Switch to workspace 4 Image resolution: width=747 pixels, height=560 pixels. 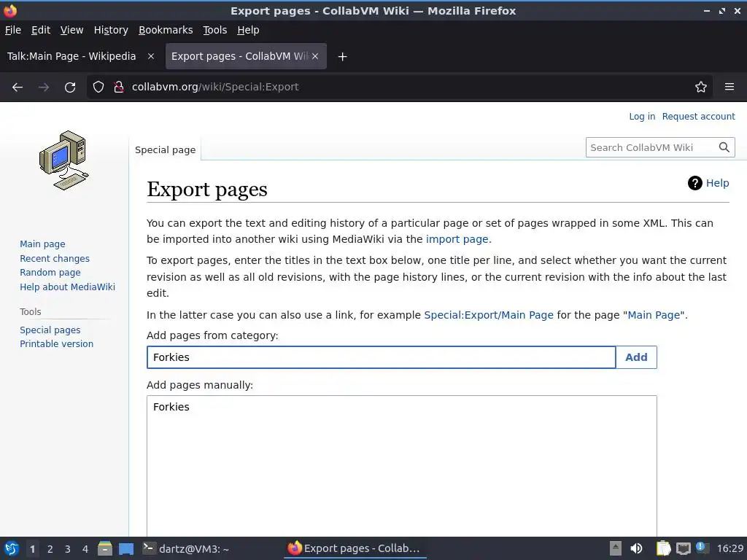(x=85, y=549)
